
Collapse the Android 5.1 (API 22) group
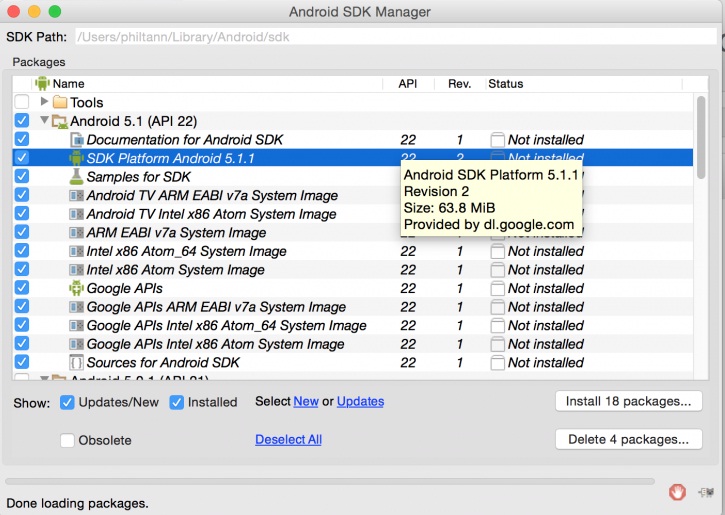pyautogui.click(x=44, y=121)
